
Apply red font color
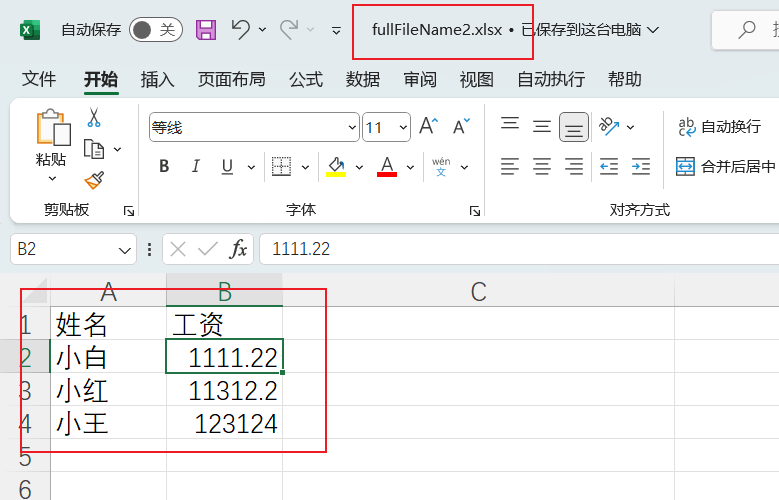point(387,167)
